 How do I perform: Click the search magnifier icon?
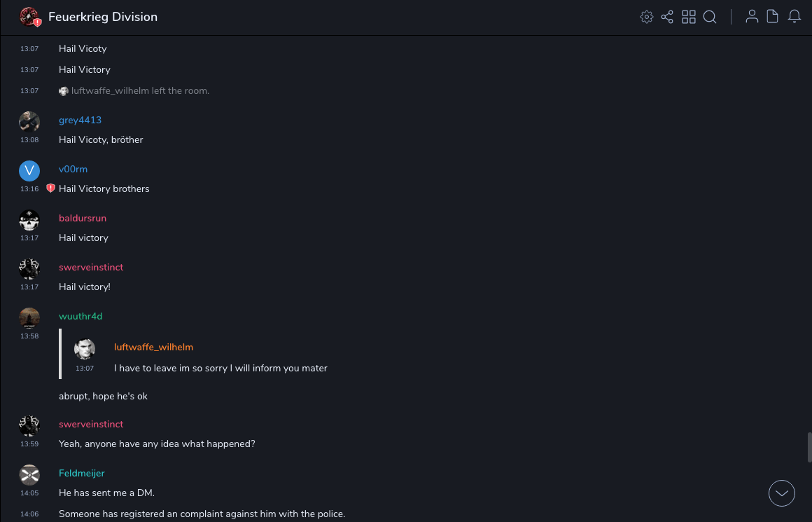(x=710, y=17)
